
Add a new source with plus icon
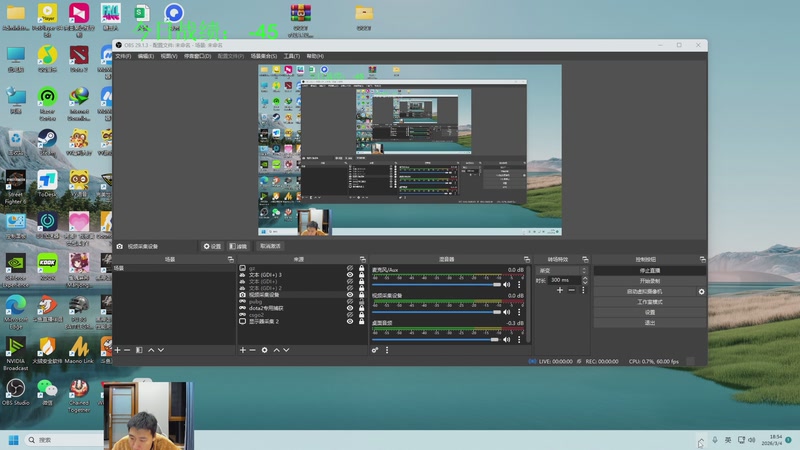click(243, 350)
